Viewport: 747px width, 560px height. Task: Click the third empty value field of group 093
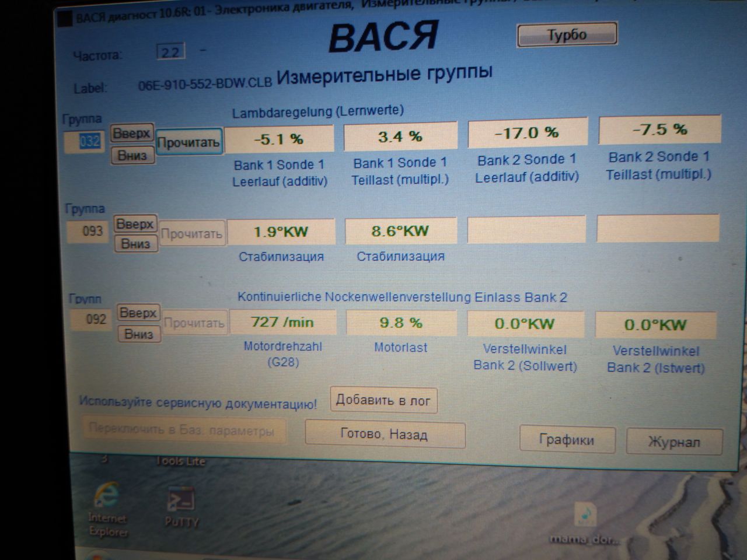tap(527, 229)
